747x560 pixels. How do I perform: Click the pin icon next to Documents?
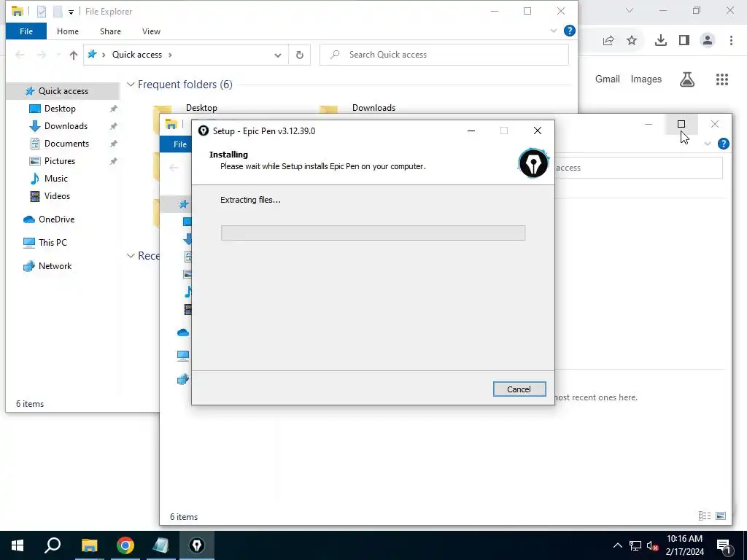click(113, 144)
